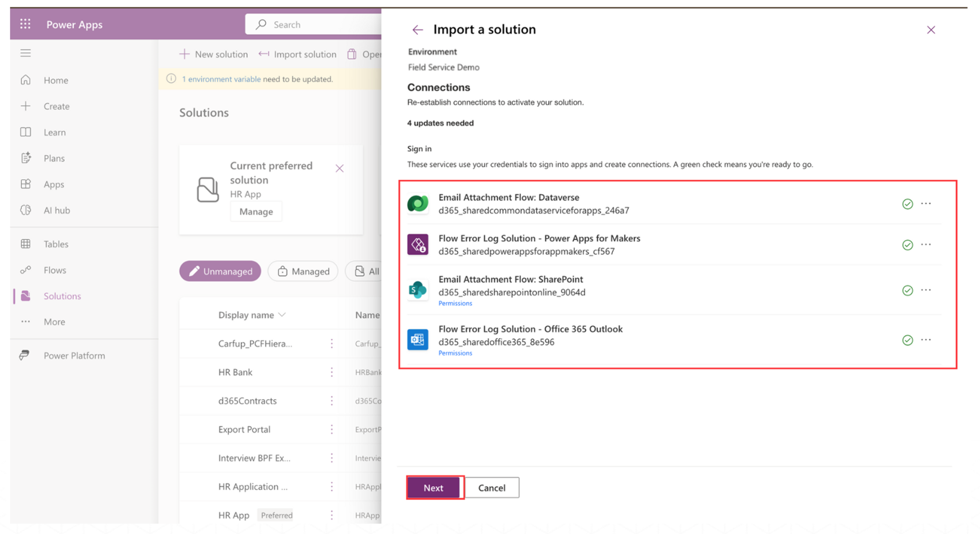The width and height of the screenshot is (980, 534).
Task: Click the Dataverse connection icon
Action: pos(418,204)
